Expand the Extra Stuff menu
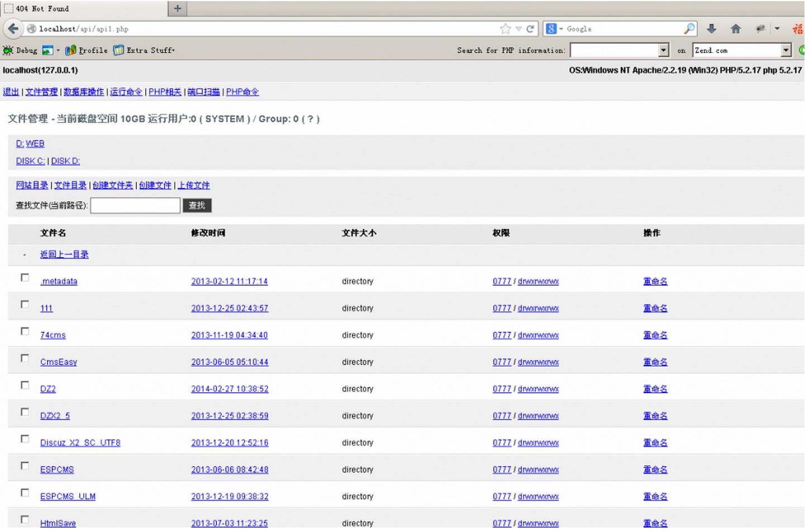This screenshot has height=532, width=809. tap(145, 51)
